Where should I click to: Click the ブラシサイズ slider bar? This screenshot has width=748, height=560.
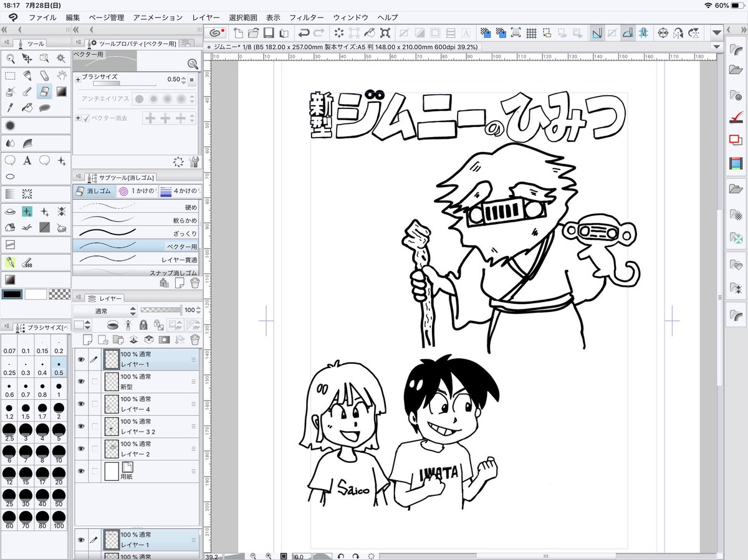point(125,83)
